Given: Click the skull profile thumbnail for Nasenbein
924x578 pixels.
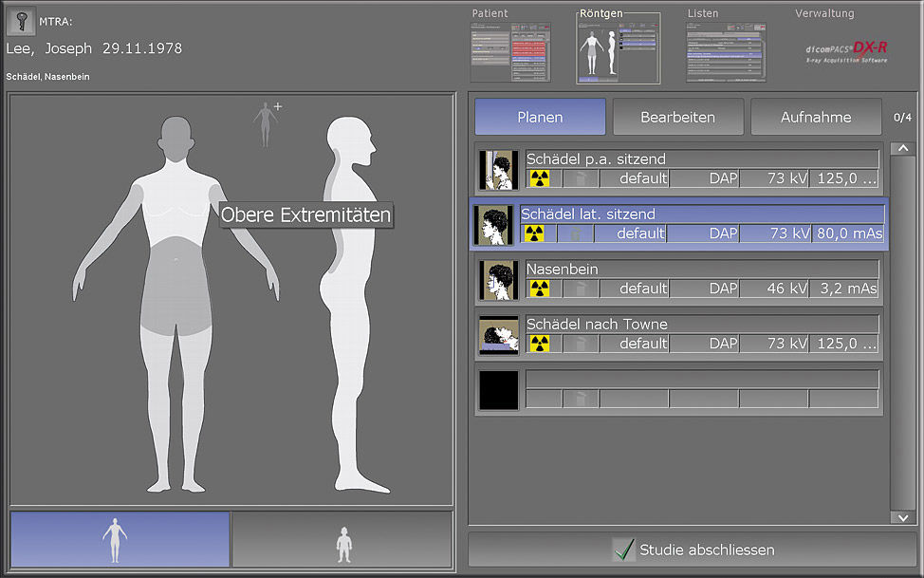Looking at the screenshot, I should pyautogui.click(x=497, y=280).
